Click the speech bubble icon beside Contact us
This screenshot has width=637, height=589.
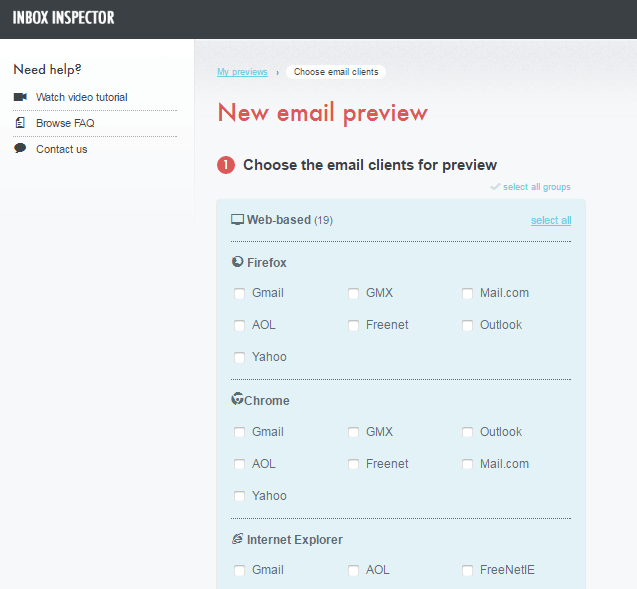pos(20,148)
